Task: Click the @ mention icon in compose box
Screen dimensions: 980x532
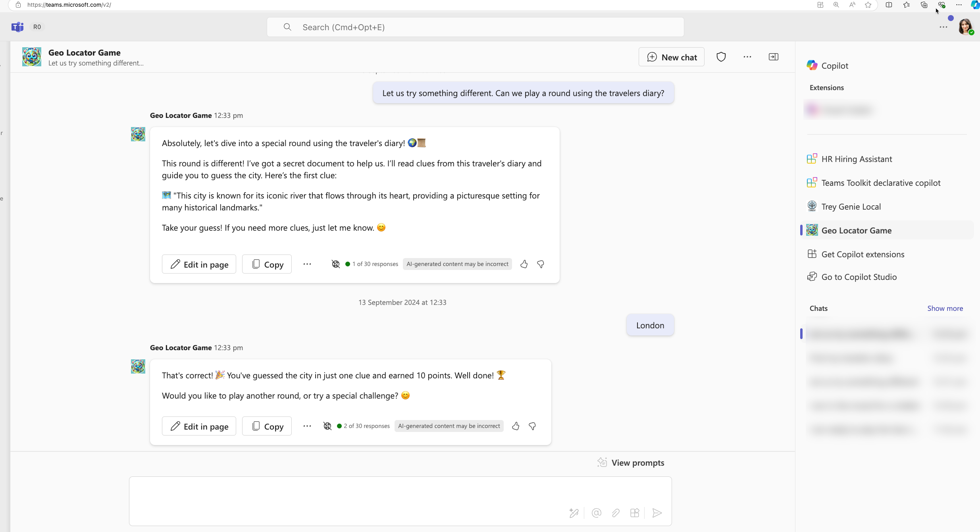Action: [596, 513]
